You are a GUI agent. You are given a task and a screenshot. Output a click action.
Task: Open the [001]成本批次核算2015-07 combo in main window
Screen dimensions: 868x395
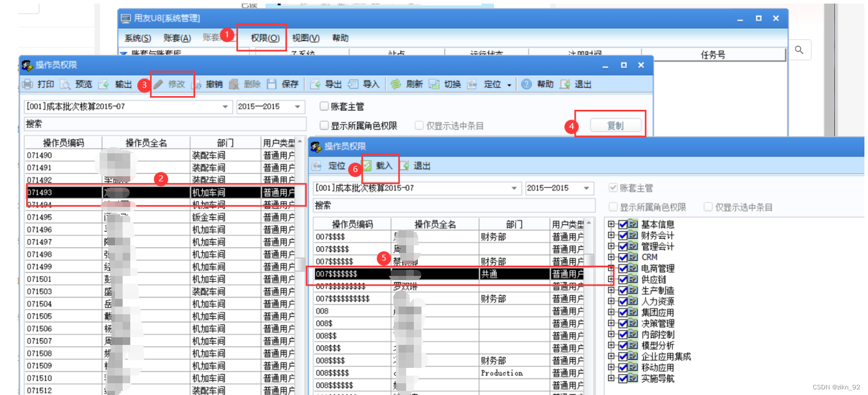(225, 107)
